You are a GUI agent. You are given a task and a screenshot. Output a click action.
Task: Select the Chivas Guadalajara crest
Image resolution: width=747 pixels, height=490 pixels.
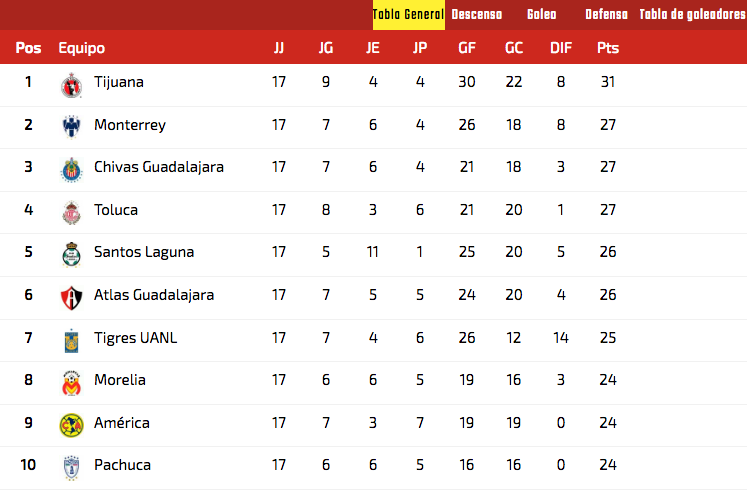pyautogui.click(x=71, y=170)
